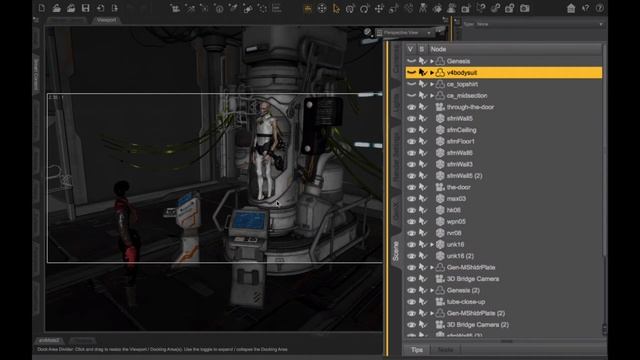Hide the tube-close-up camera
640x360 pixels.
tap(411, 302)
